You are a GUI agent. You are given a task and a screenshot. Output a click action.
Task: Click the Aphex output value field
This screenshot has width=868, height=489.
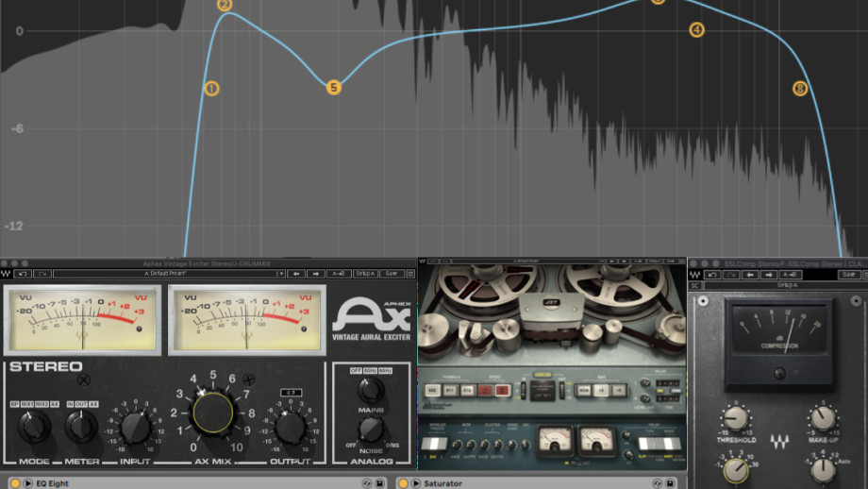tap(291, 393)
